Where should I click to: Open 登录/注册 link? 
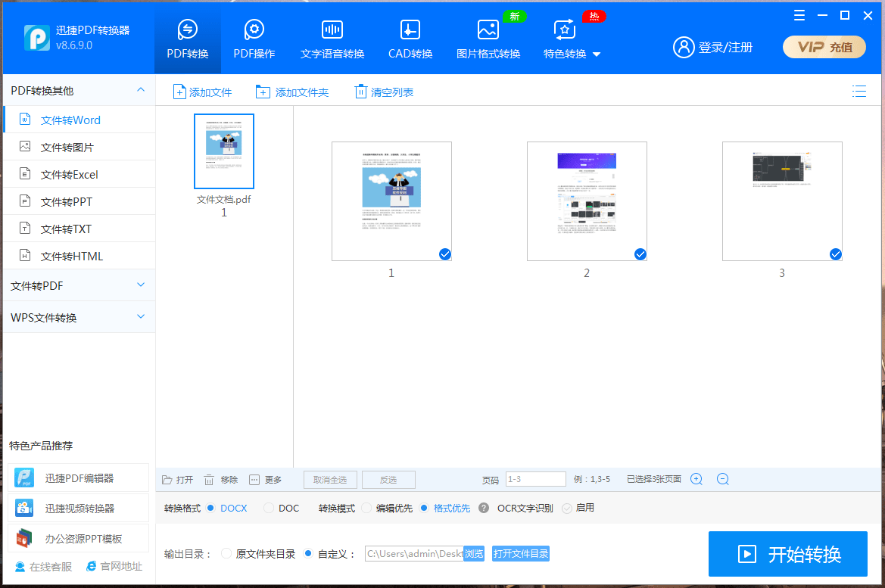point(725,48)
